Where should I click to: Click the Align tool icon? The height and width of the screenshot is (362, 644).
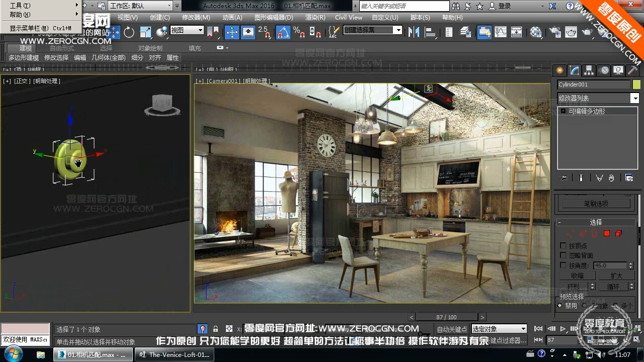coord(431,32)
